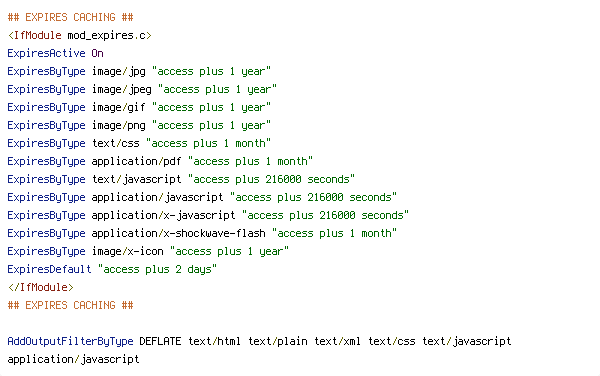This screenshot has height=376, width=600.
Task: Click the closing /IfModule tag
Action: [41, 287]
